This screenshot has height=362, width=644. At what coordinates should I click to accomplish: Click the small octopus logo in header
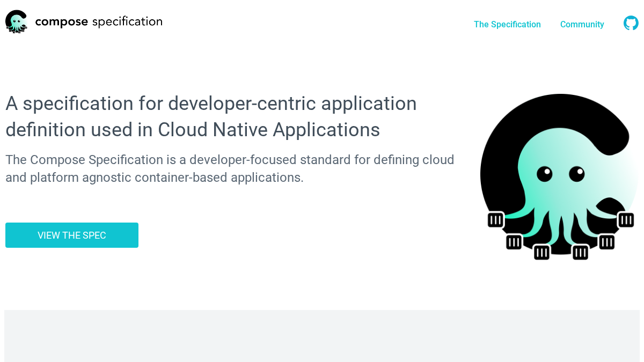pyautogui.click(x=17, y=21)
